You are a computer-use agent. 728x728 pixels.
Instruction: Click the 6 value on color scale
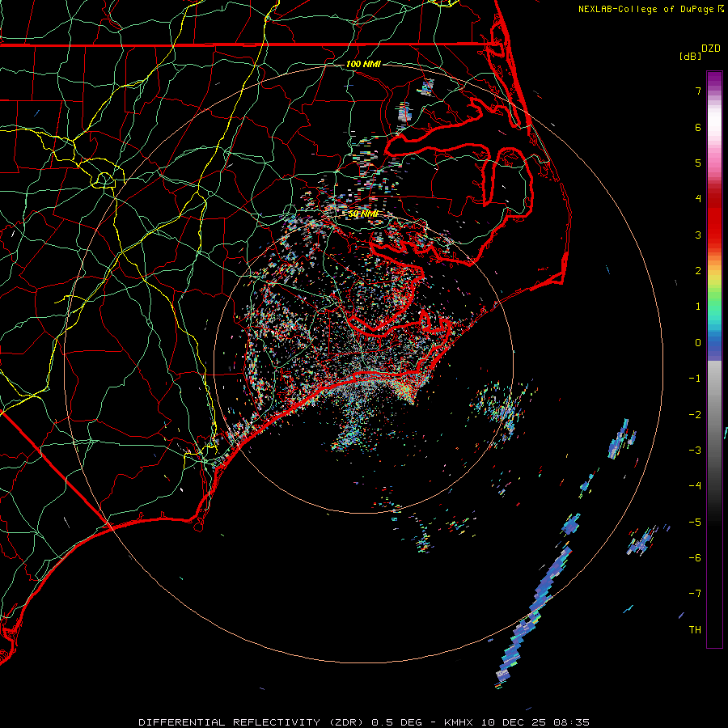(698, 127)
